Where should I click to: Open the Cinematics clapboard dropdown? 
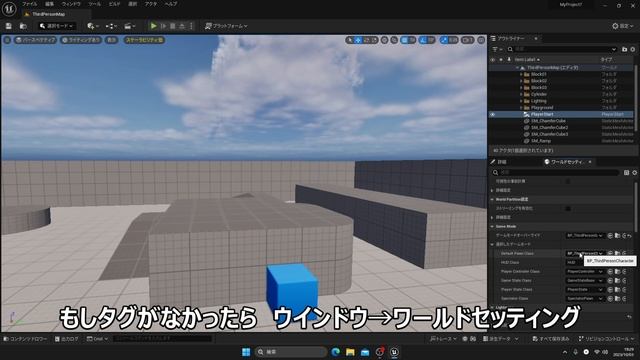click(x=130, y=26)
